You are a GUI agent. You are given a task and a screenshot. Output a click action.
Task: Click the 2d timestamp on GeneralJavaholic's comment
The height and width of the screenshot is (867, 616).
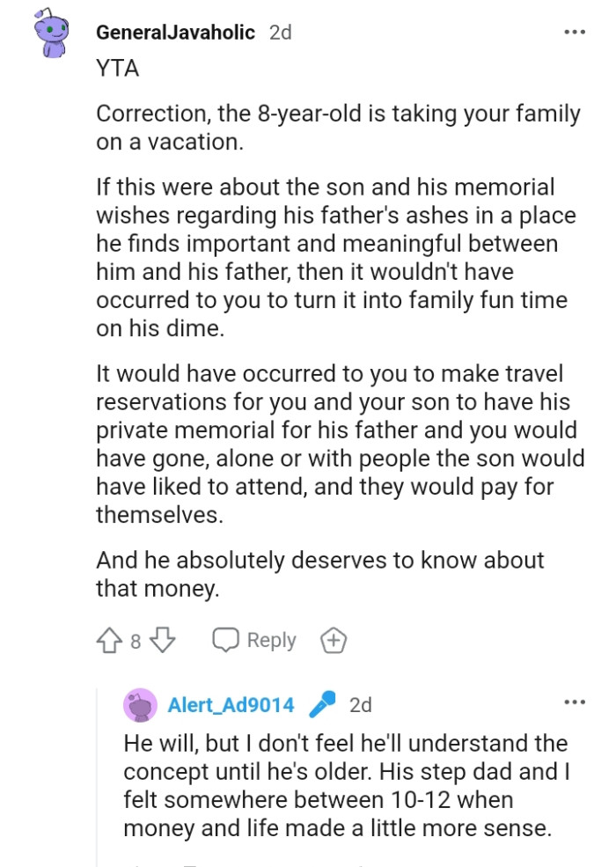(x=282, y=31)
